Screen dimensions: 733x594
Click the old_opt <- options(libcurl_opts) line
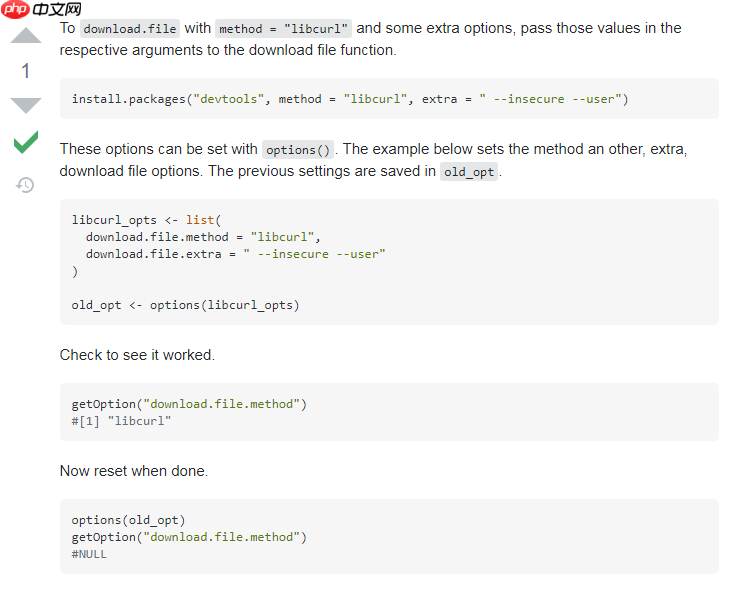coord(186,305)
